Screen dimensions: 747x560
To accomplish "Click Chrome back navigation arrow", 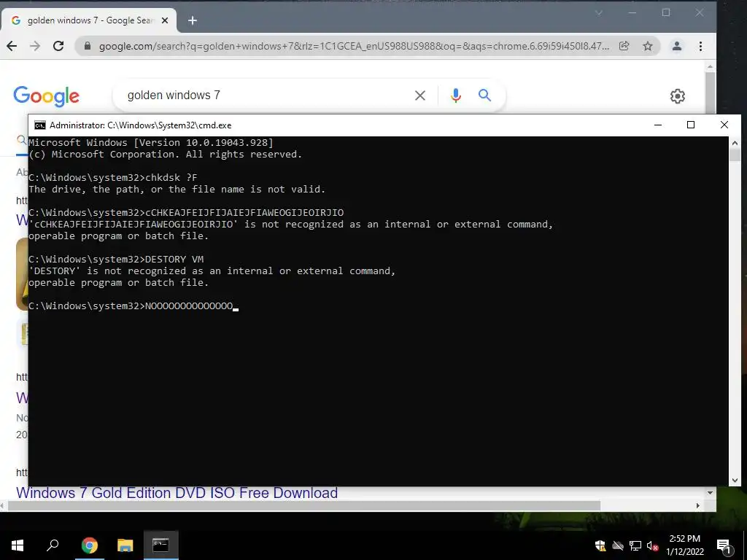I will coord(12,46).
